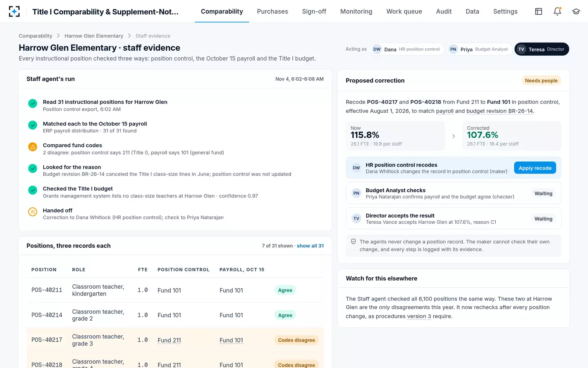588x368 pixels.
Task: Click the check icon beside Read 31 instructional positions
Action: pos(33,103)
